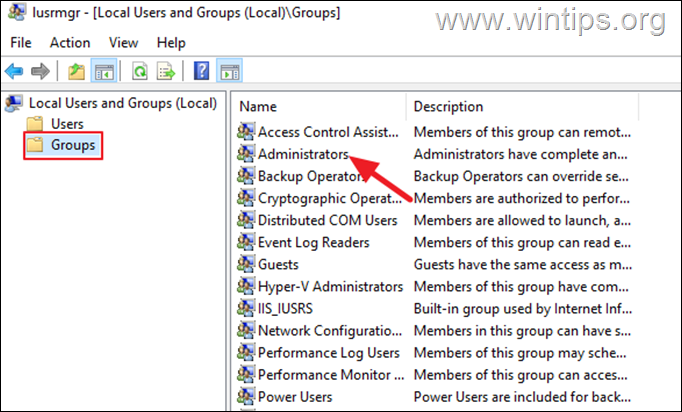Click the lusrmgr title bar app icon
The width and height of the screenshot is (682, 412).
17,11
